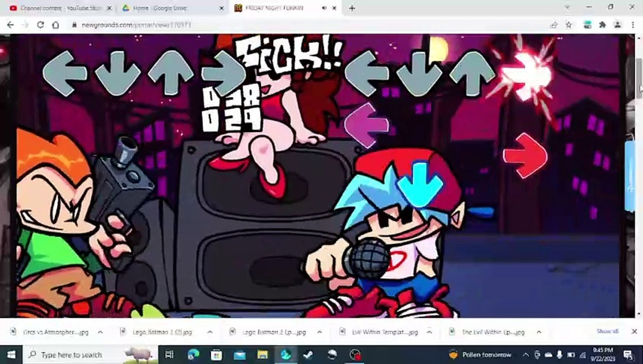Screen dimensions: 643x364
Task: Close the downloads bar
Action: coord(634,332)
